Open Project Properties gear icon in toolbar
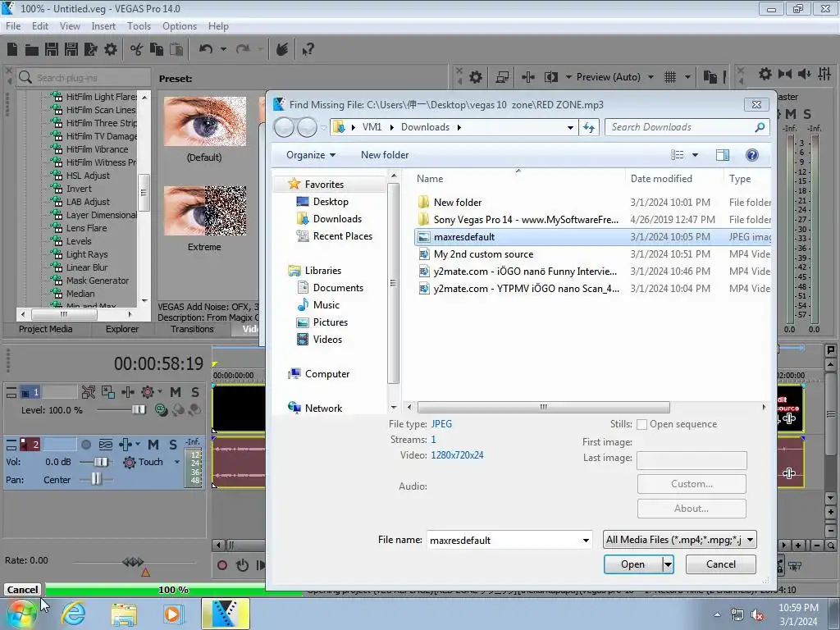This screenshot has height=630, width=840. click(x=111, y=50)
